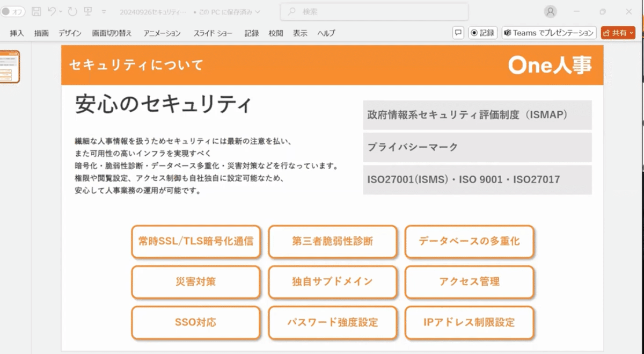Open the user account profile icon
Viewport: 644px width, 354px height.
(550, 11)
